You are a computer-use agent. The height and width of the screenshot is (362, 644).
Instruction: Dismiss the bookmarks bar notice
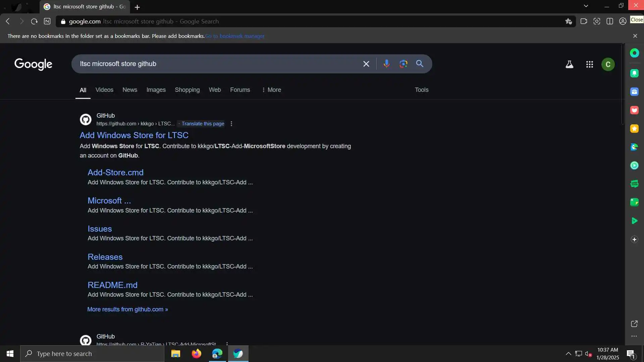click(x=635, y=36)
